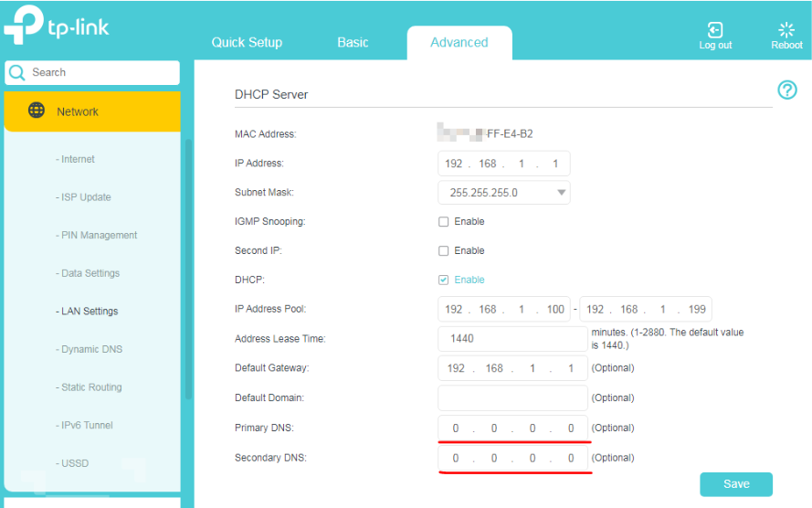The width and height of the screenshot is (812, 508).
Task: Switch to the Basic tab
Action: point(353,43)
